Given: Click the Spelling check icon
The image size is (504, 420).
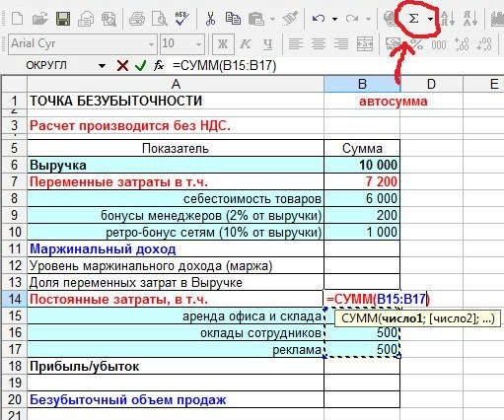Looking at the screenshot, I should [x=181, y=19].
